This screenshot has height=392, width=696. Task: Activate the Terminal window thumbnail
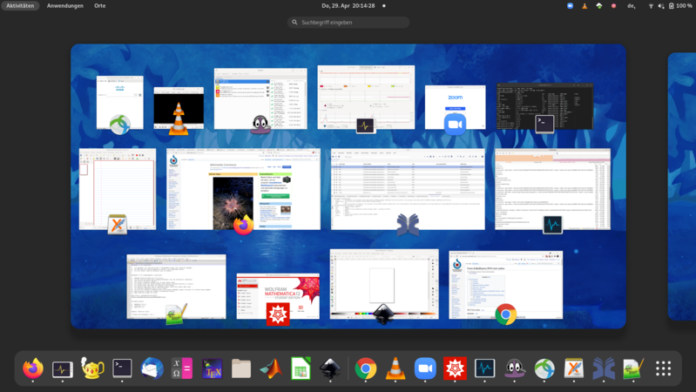point(545,106)
